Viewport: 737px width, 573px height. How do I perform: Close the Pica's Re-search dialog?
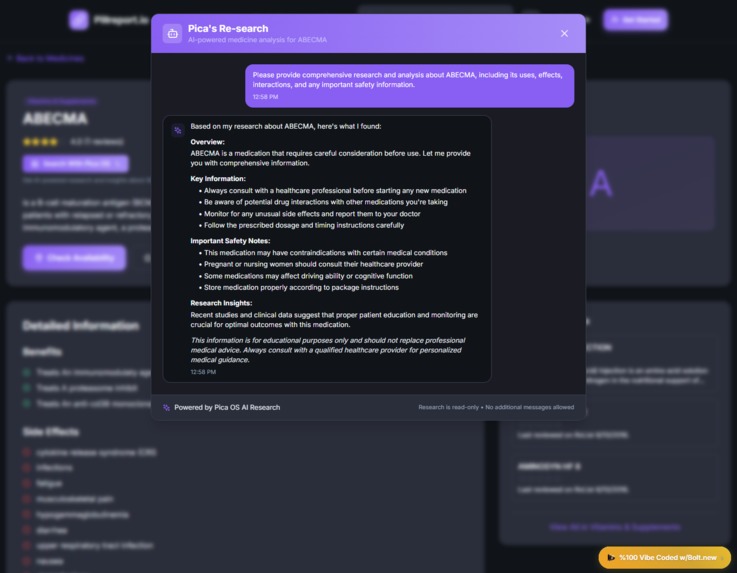click(x=564, y=33)
